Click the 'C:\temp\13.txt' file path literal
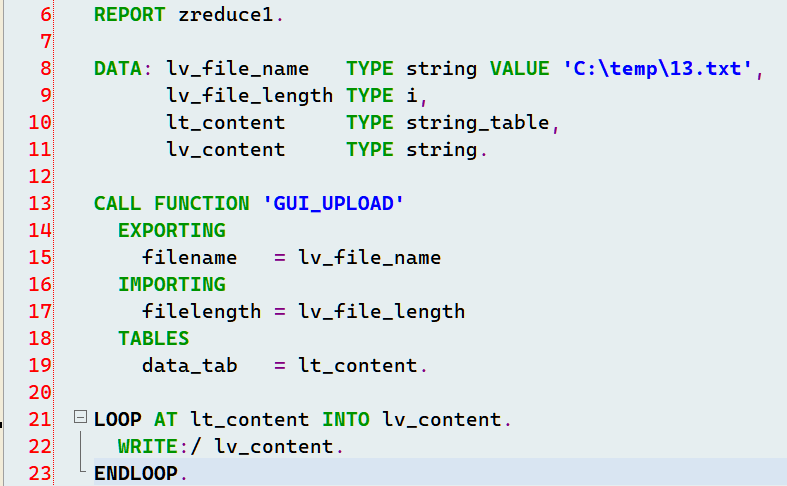 click(x=657, y=69)
